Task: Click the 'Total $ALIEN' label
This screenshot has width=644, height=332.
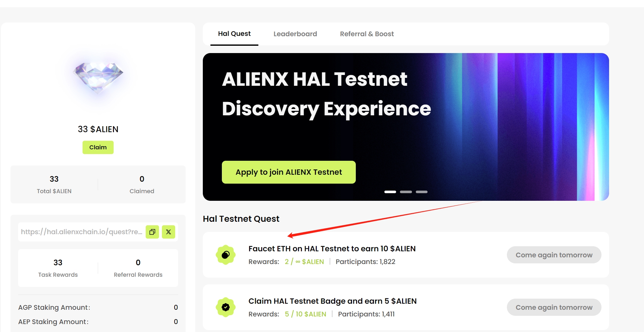Action: coord(54,191)
